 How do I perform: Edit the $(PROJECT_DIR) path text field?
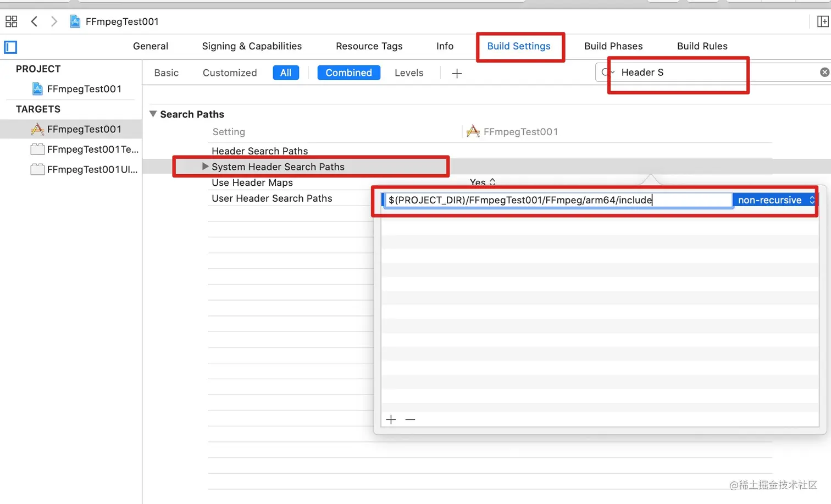(558, 200)
